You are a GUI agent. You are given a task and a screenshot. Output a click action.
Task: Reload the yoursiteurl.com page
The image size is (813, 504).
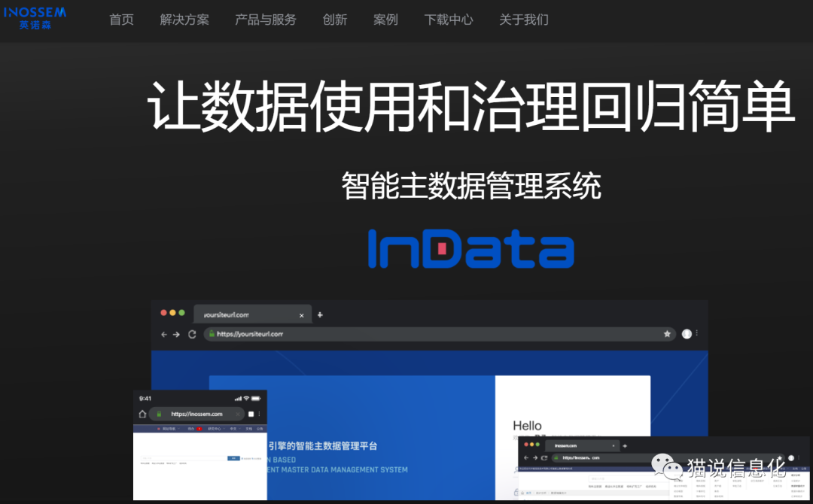coord(192,334)
